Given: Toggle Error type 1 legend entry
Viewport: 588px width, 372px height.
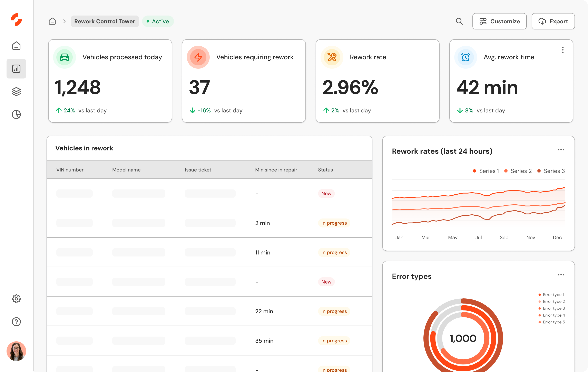Looking at the screenshot, I should (x=551, y=295).
